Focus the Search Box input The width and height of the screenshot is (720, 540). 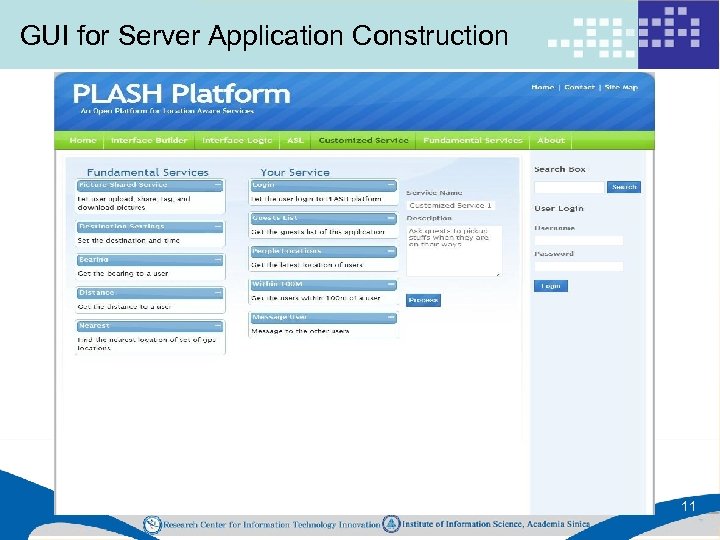(569, 187)
